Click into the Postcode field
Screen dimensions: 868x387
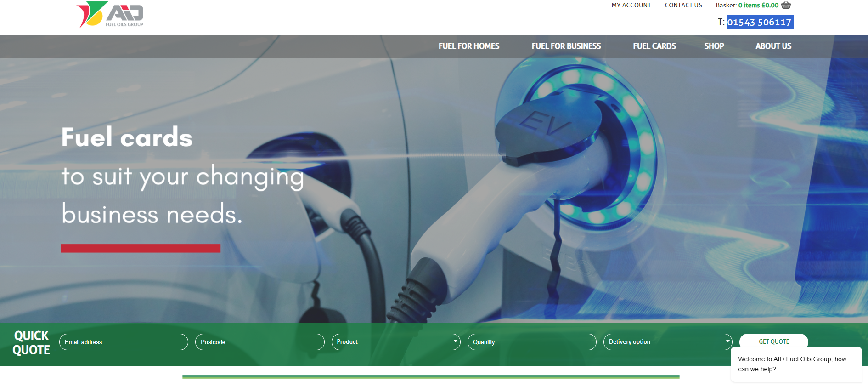click(x=259, y=342)
